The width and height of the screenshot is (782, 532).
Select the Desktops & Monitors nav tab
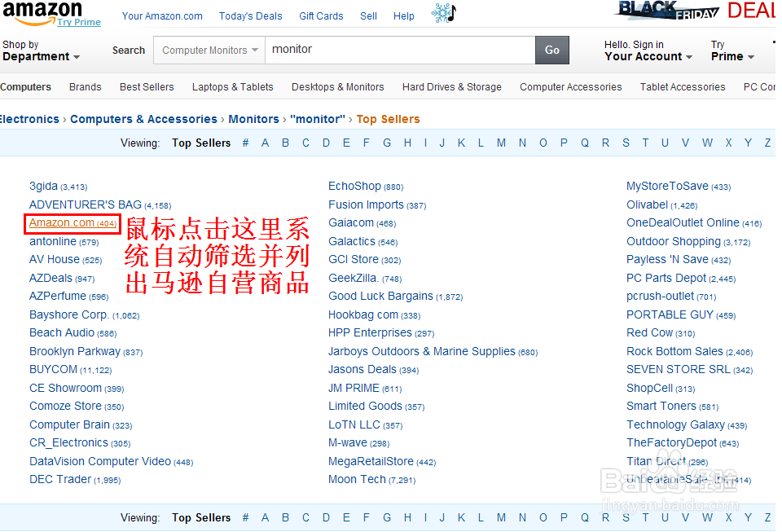pos(337,86)
